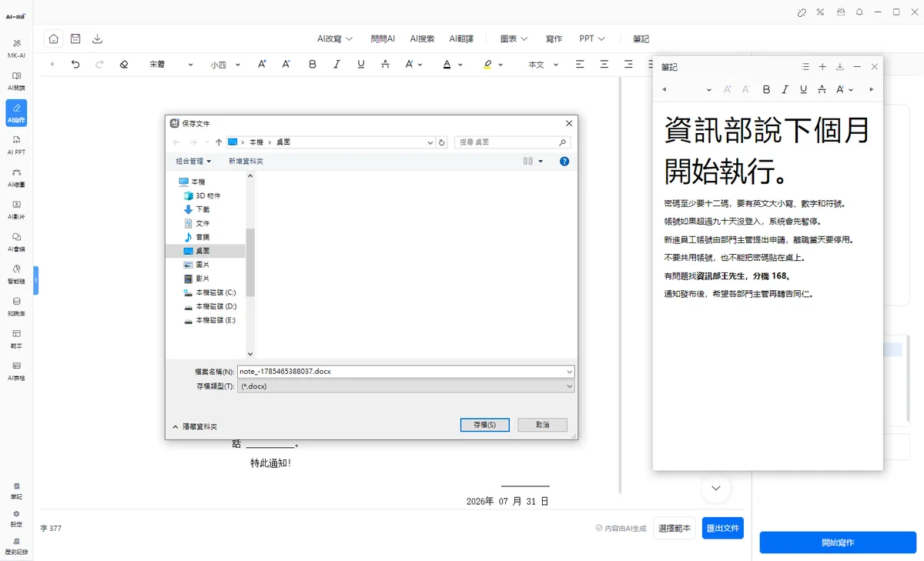Toggle strikethrough in main editor toolbar
The width and height of the screenshot is (924, 561).
385,65
